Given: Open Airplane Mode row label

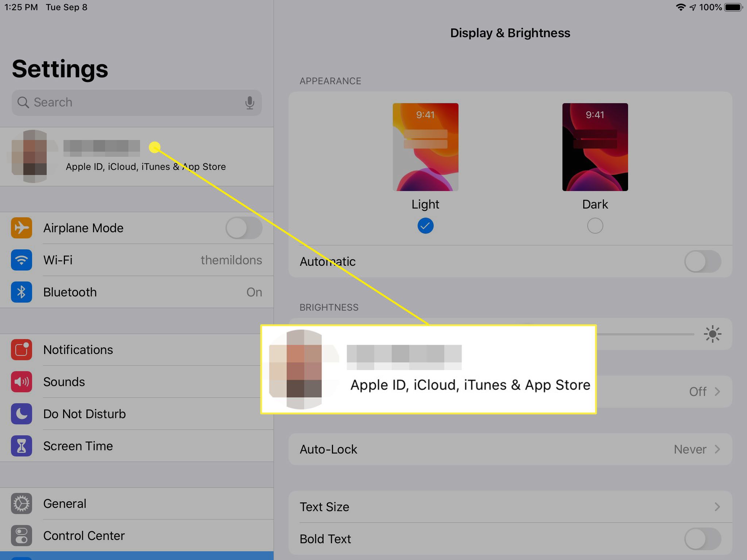Looking at the screenshot, I should pos(83,228).
